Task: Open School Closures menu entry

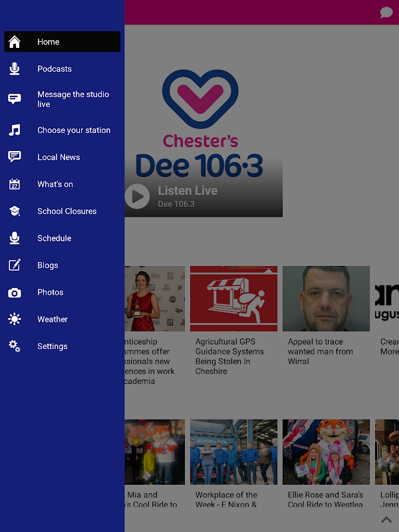Action: point(62,211)
